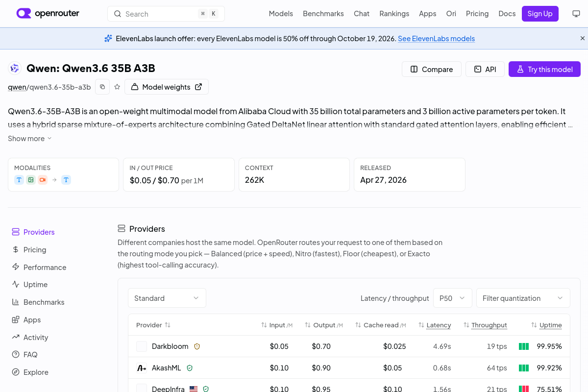Click the search magnifier icon
Image resolution: width=588 pixels, height=392 pixels.
(x=118, y=14)
